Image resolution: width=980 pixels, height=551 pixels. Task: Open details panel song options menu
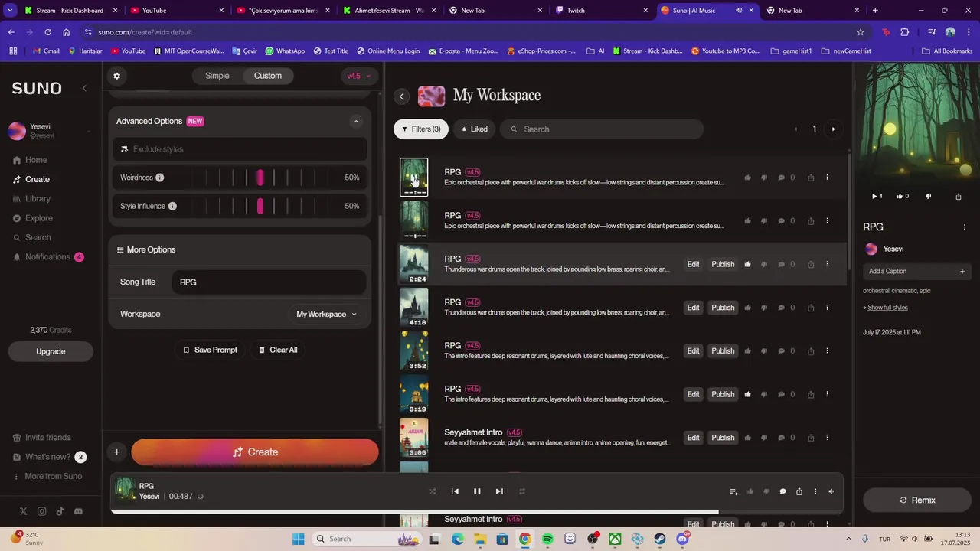tap(964, 227)
